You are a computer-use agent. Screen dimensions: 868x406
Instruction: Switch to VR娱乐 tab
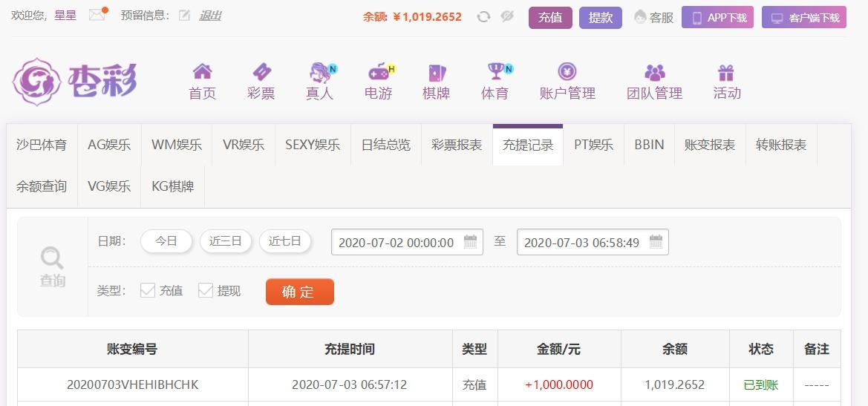click(x=244, y=145)
